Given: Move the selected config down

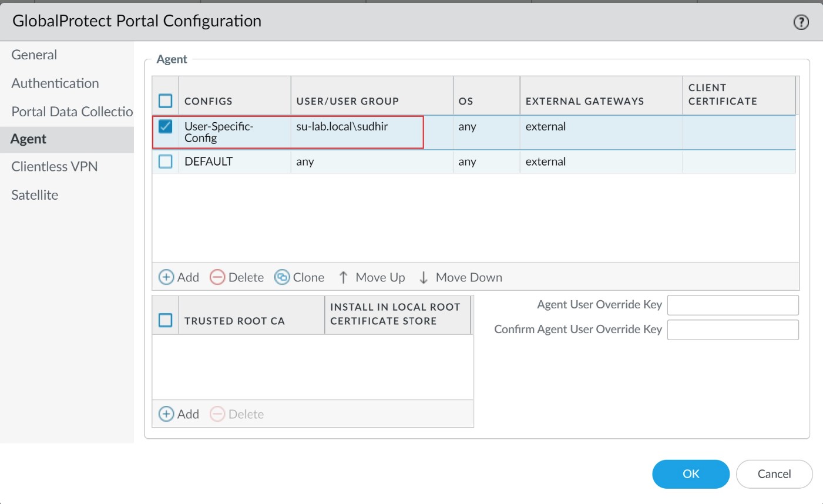Looking at the screenshot, I should point(460,277).
